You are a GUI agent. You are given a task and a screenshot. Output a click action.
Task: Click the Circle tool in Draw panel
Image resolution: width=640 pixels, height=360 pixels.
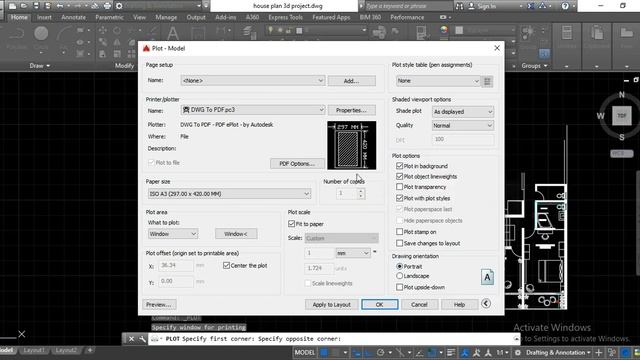[x=41, y=33]
